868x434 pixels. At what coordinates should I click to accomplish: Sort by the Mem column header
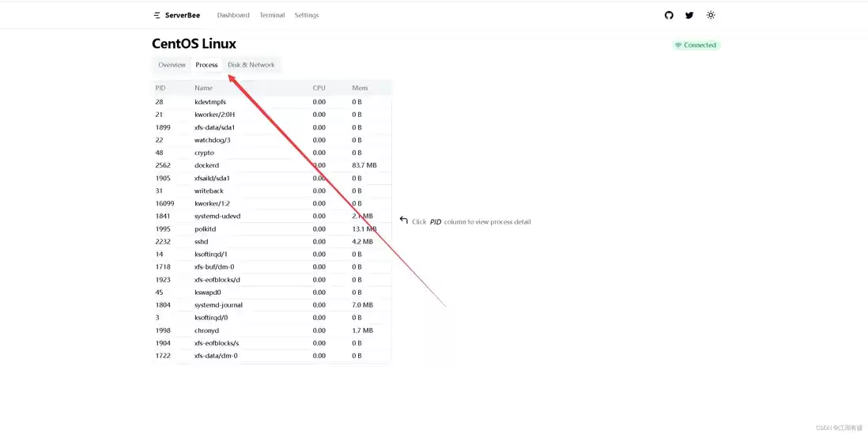pos(359,88)
